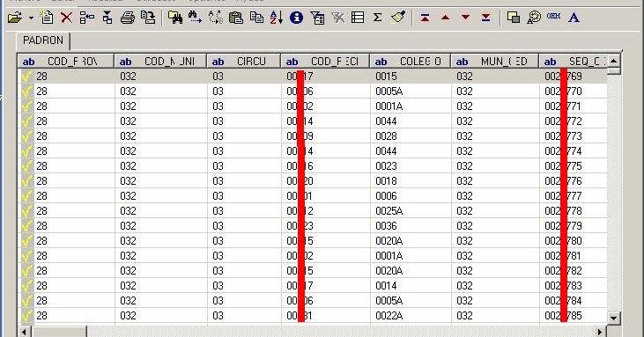Viewport: 644px width, 337px height.
Task: Click the Find Next binoculars-arrow icon
Action: 195,18
